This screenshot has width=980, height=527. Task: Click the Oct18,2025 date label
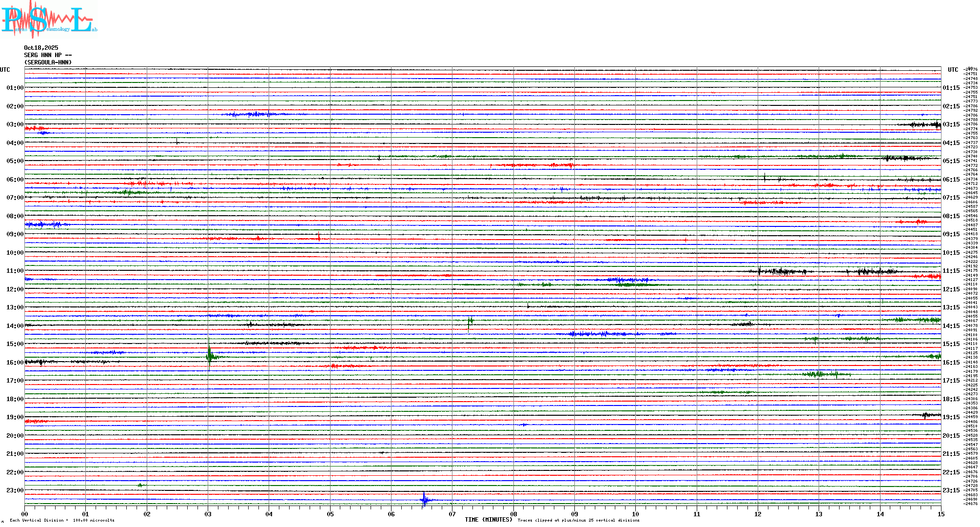[41, 48]
